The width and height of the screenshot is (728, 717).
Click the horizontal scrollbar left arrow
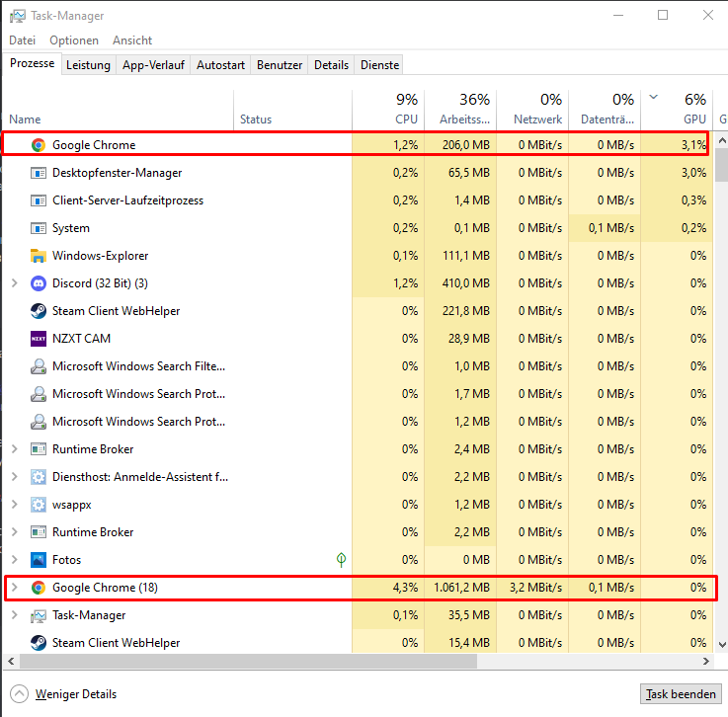11,662
